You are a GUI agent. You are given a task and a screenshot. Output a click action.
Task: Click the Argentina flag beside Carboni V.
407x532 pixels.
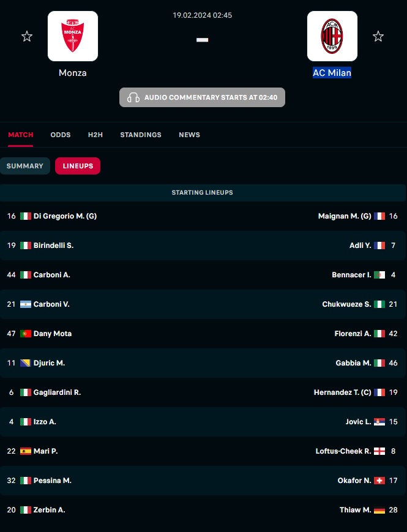click(26, 304)
